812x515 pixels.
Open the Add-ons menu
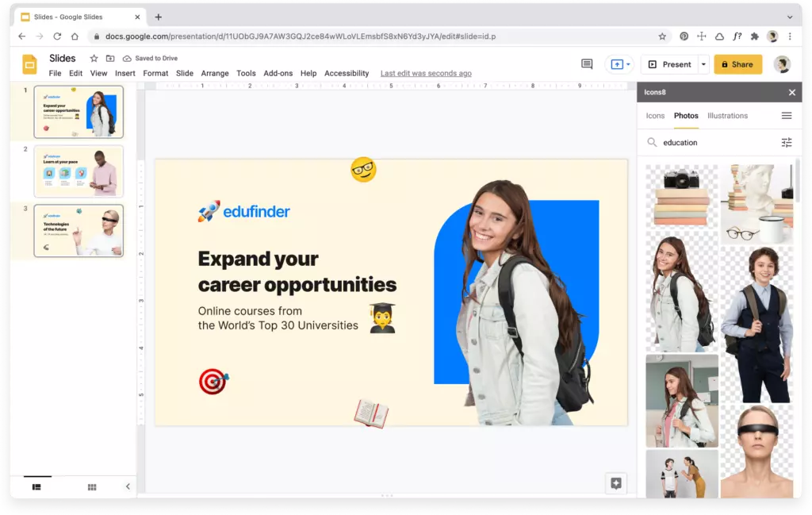tap(278, 74)
